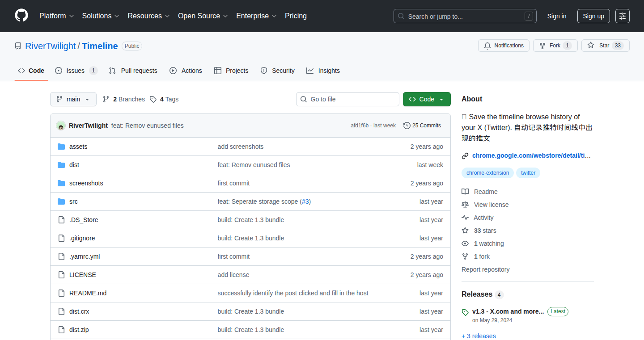Image resolution: width=644 pixels, height=340 pixels.
Task: Click the Sign in link
Action: tap(557, 16)
